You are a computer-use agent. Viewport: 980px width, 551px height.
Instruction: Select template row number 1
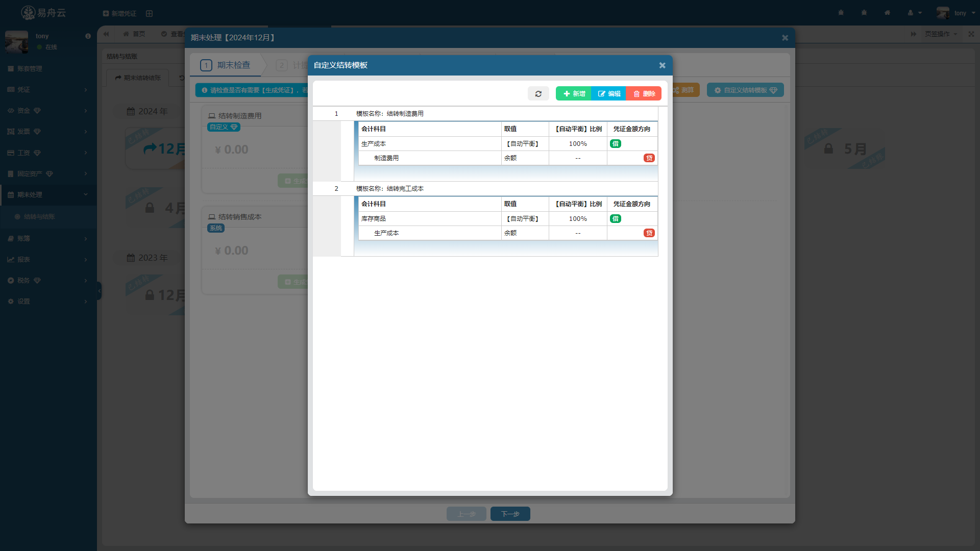[x=336, y=114]
